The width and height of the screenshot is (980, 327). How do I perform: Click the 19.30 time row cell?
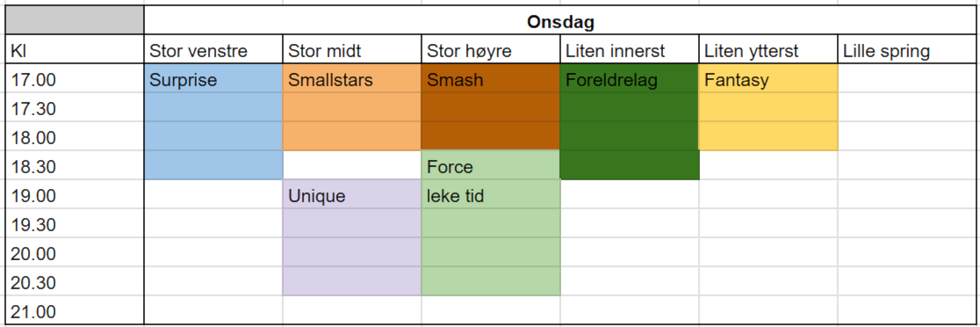pos(75,223)
